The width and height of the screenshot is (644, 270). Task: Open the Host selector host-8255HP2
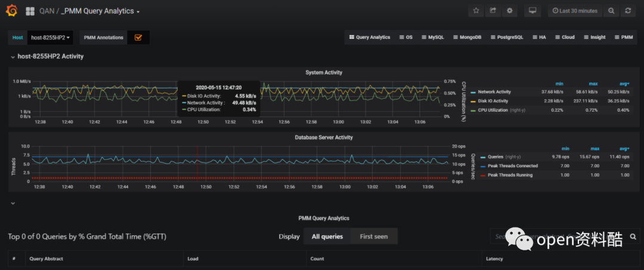point(51,38)
